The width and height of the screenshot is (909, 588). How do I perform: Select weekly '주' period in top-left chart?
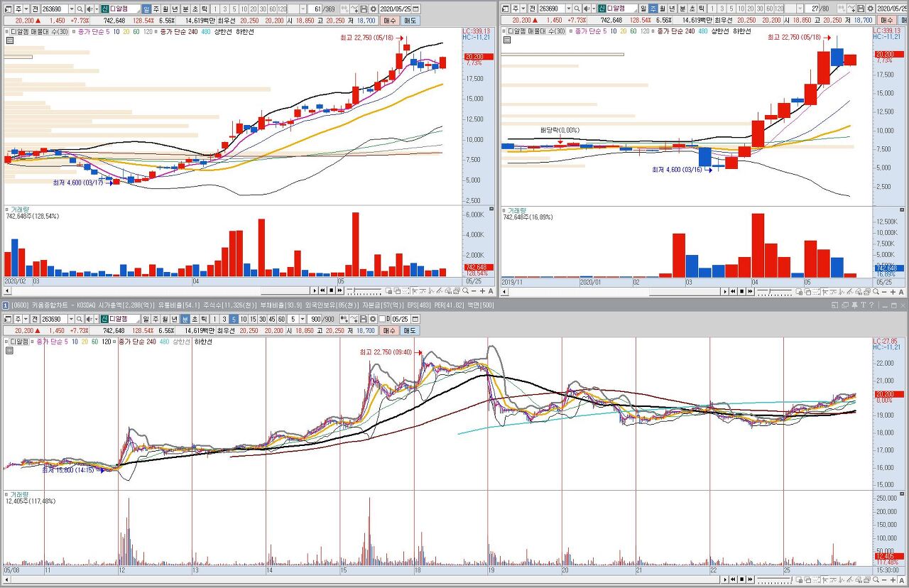[156, 9]
